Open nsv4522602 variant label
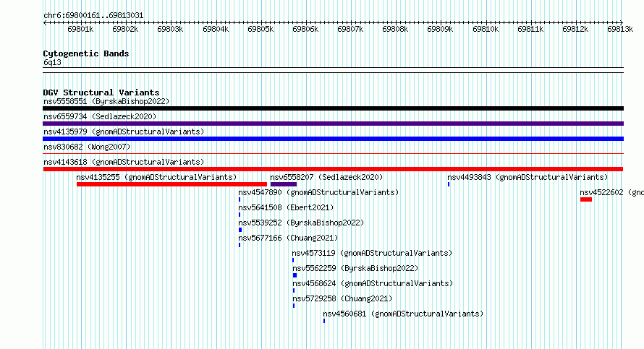This screenshot has height=349, width=644. click(x=611, y=192)
